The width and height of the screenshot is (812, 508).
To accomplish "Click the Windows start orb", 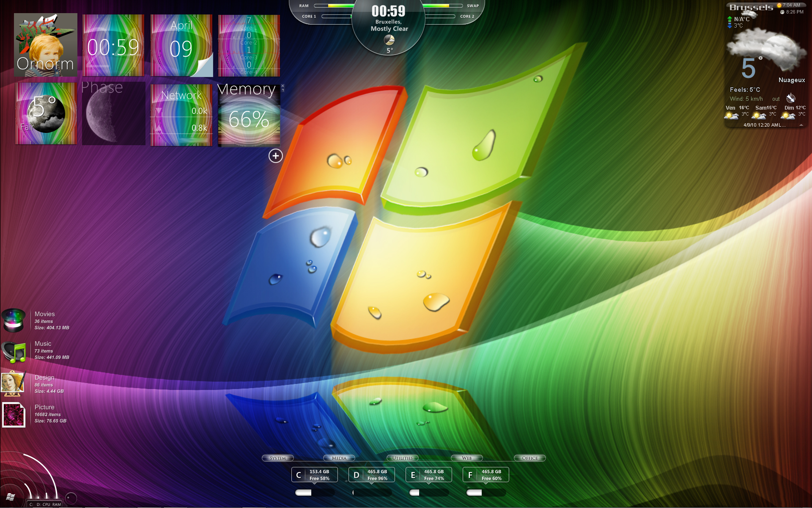I will point(11,497).
